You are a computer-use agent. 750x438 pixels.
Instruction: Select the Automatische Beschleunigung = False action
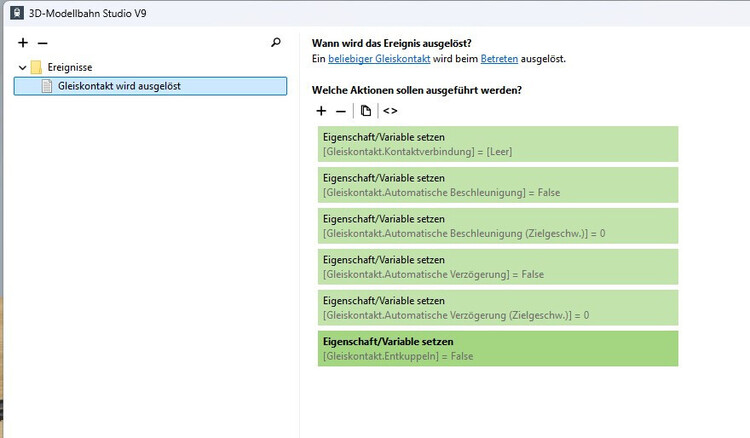[498, 185]
